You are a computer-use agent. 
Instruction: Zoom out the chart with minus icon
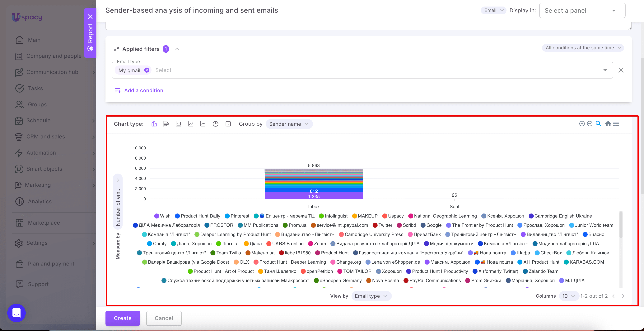coord(590,124)
